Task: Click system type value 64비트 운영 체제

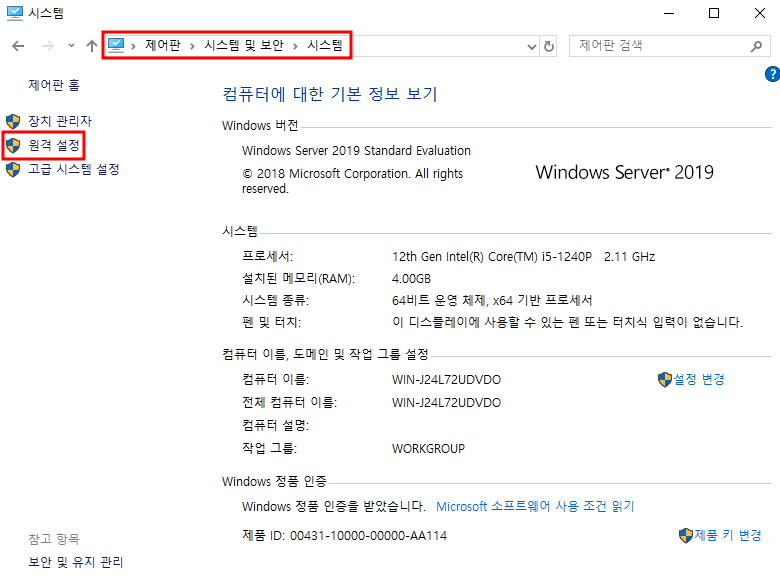Action: tap(492, 300)
